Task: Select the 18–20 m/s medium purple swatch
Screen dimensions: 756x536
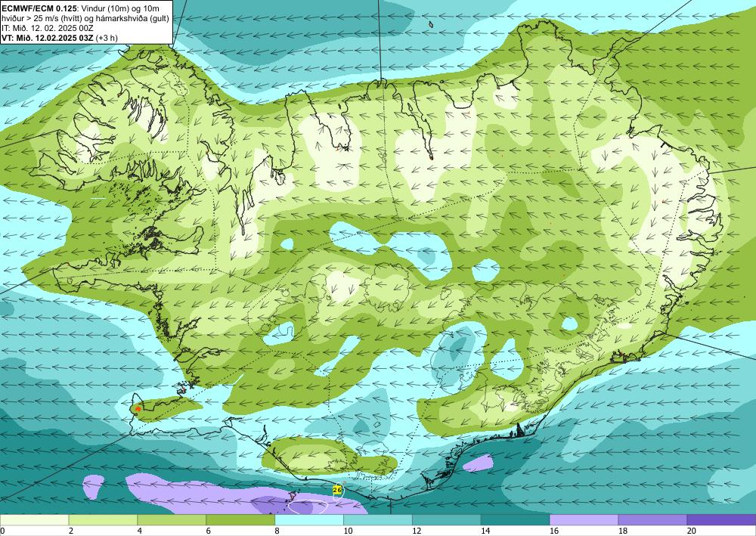Action: (652, 520)
